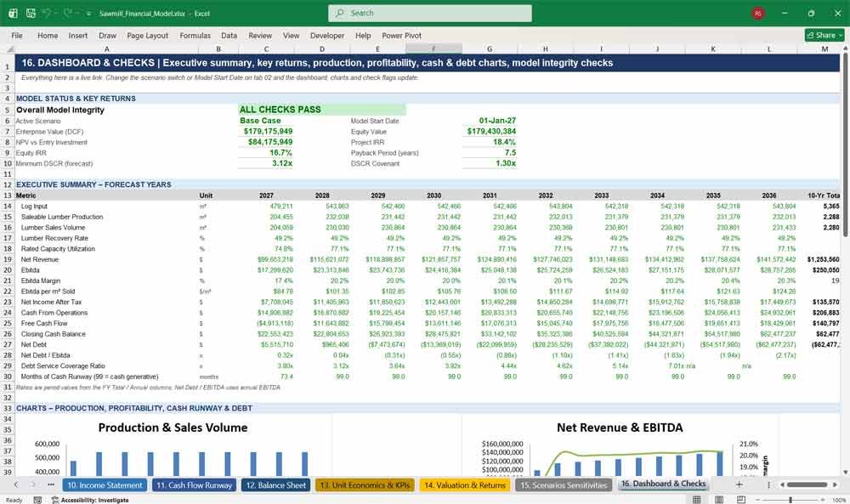Screen dimensions: 850x504
Task: Click the sheet list ellipsis button
Action: click(51, 484)
